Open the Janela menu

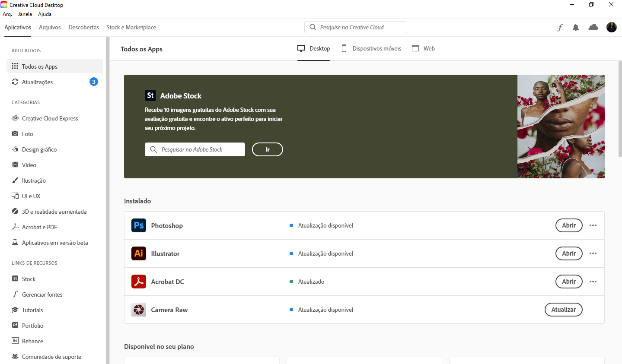point(25,14)
